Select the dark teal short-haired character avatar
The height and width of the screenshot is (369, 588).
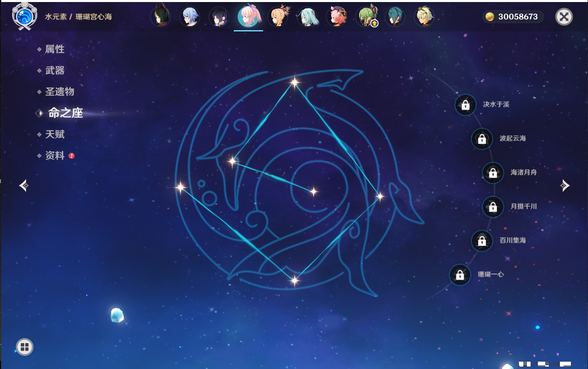tap(395, 17)
